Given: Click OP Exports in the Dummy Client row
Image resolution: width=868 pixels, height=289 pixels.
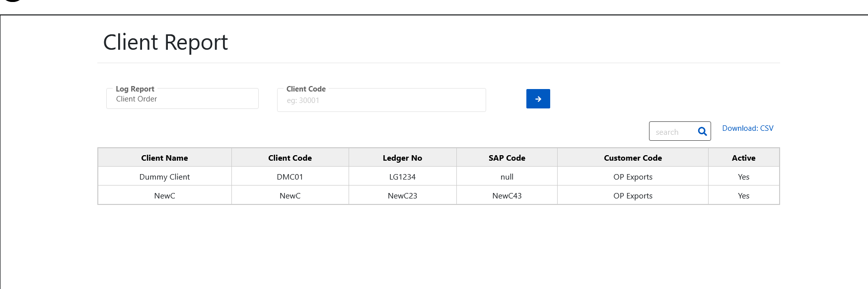Looking at the screenshot, I should click(633, 177).
